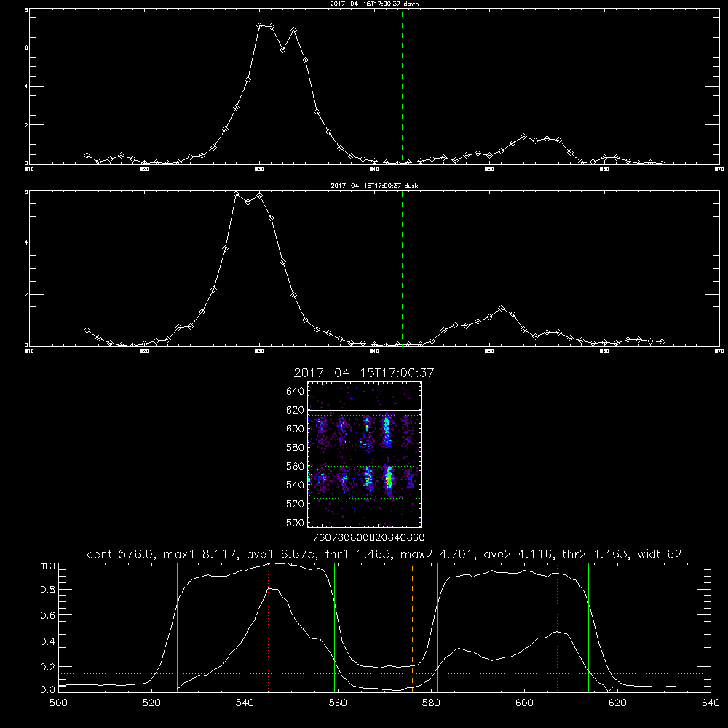Click the 870 label on dawn plot x-axis

coord(719,170)
